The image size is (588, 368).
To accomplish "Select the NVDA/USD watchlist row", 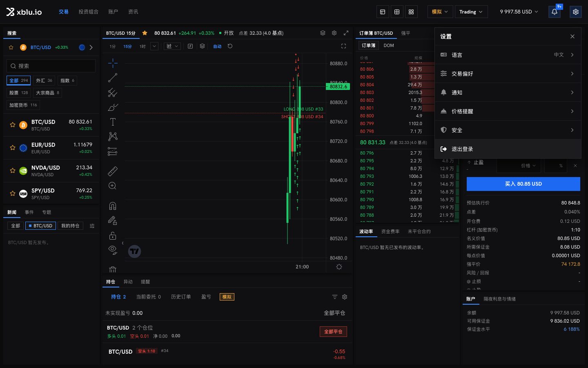I will point(51,171).
